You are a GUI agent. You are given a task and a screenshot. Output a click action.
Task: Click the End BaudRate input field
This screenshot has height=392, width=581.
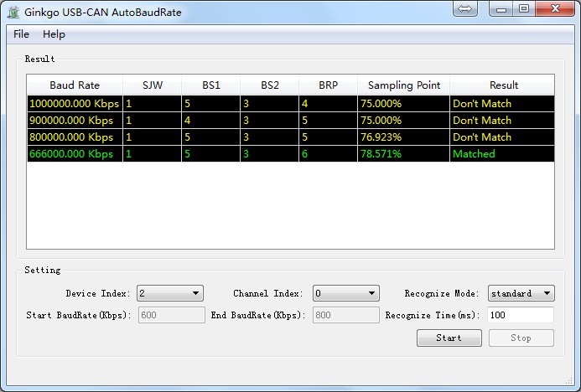point(346,315)
